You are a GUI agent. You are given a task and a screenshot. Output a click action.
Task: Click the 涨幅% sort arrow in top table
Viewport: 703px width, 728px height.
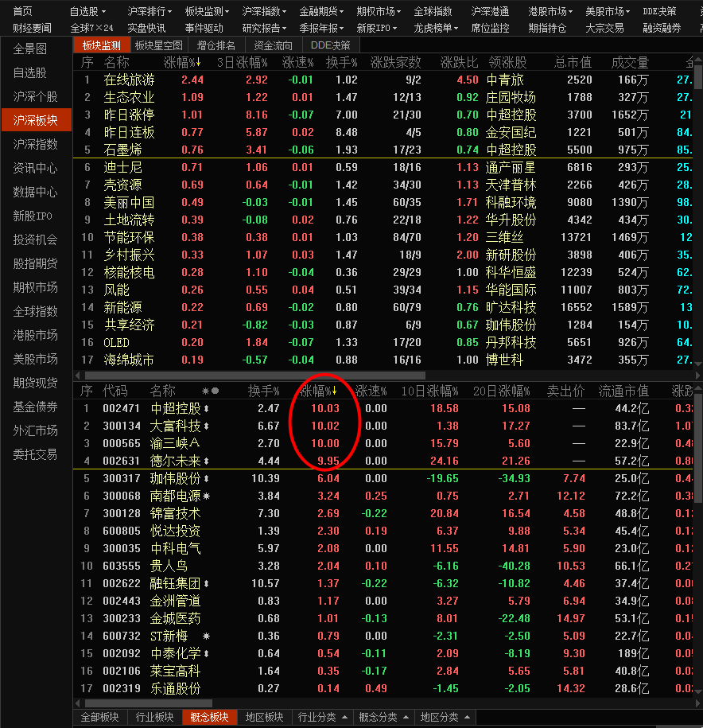click(x=199, y=62)
